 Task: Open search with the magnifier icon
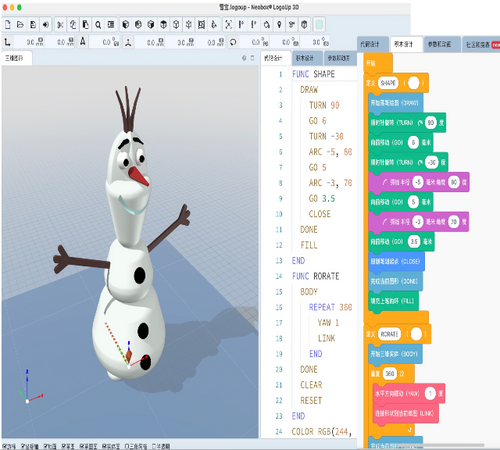98,25
